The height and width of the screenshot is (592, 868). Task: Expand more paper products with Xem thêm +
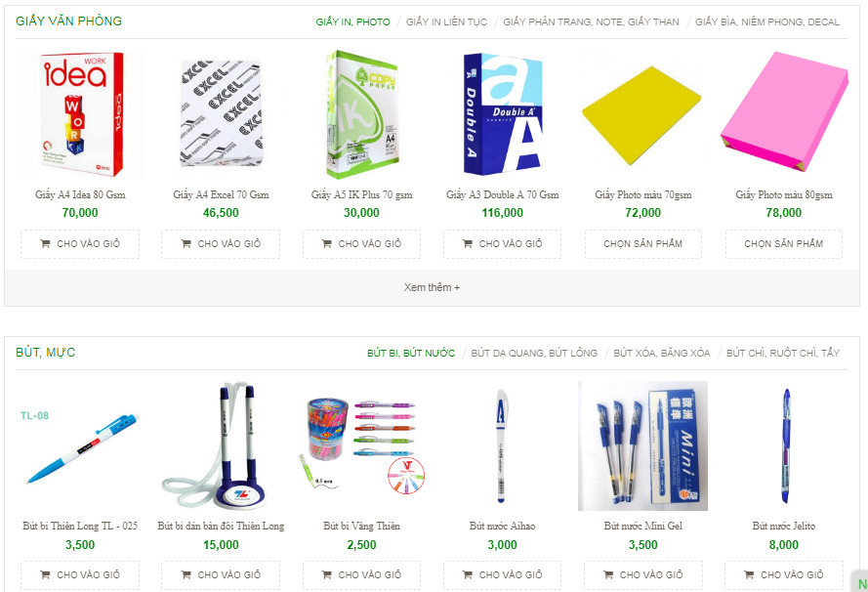pyautogui.click(x=432, y=287)
